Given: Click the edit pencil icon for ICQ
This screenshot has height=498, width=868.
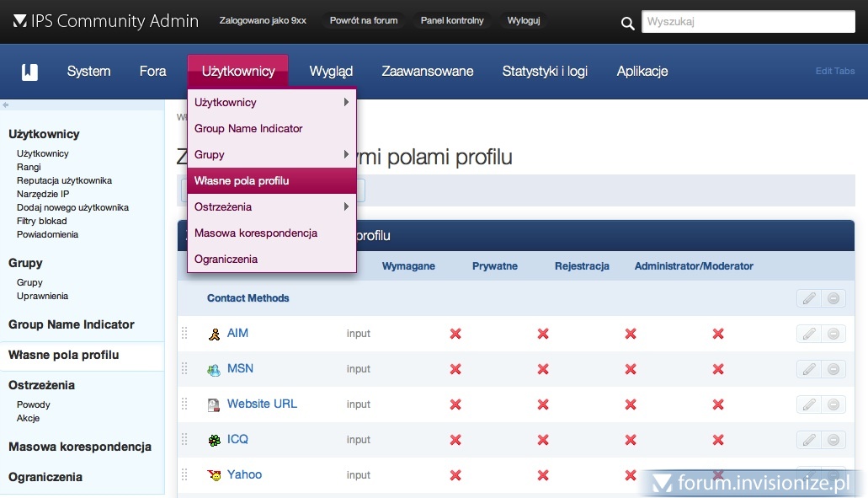Looking at the screenshot, I should point(808,440).
